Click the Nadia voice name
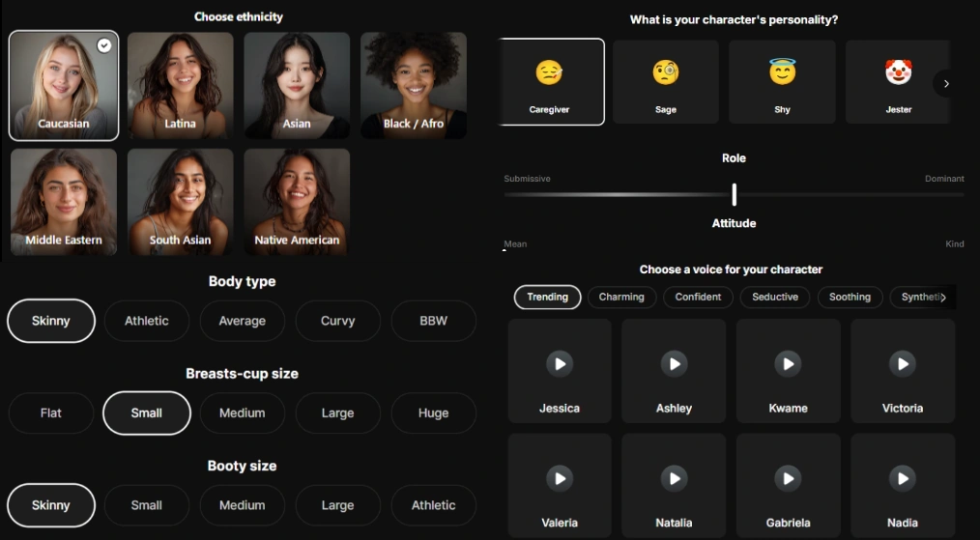The image size is (980, 540). click(x=903, y=523)
